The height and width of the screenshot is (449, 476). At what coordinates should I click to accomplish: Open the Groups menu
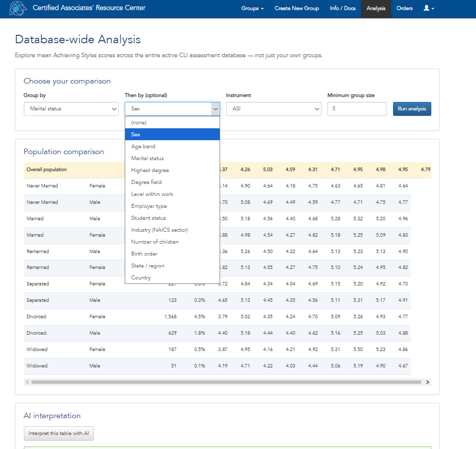252,8
